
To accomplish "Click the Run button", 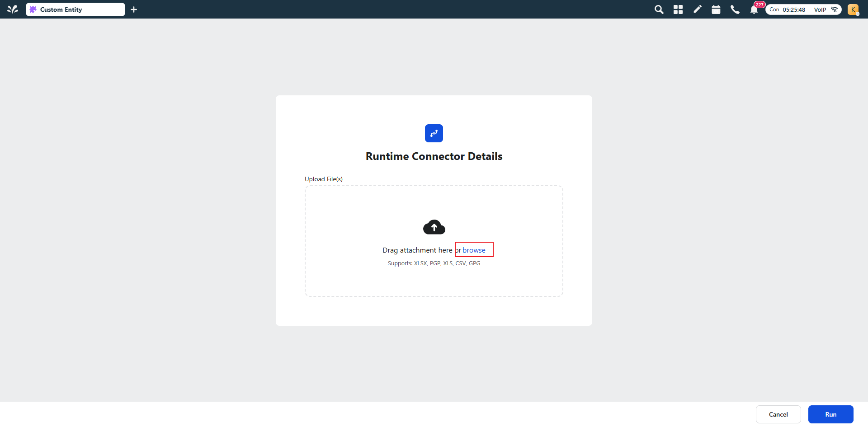I will click(831, 414).
